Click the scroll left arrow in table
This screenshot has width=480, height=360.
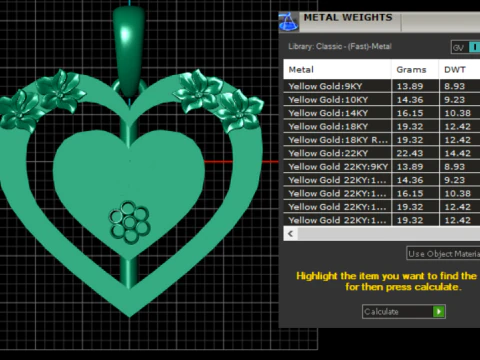pos(290,234)
